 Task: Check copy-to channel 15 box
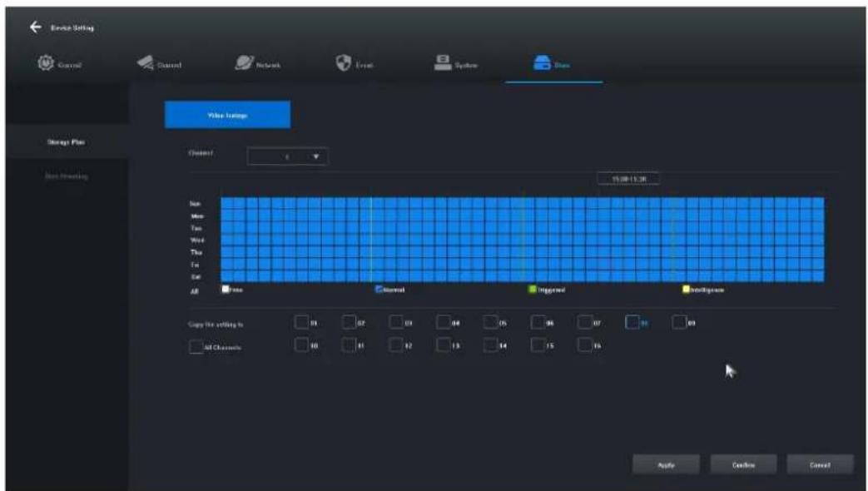point(538,345)
